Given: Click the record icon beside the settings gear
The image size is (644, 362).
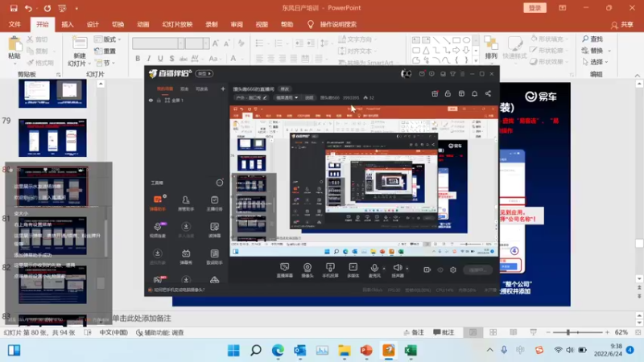Looking at the screenshot, I should click(x=427, y=269).
